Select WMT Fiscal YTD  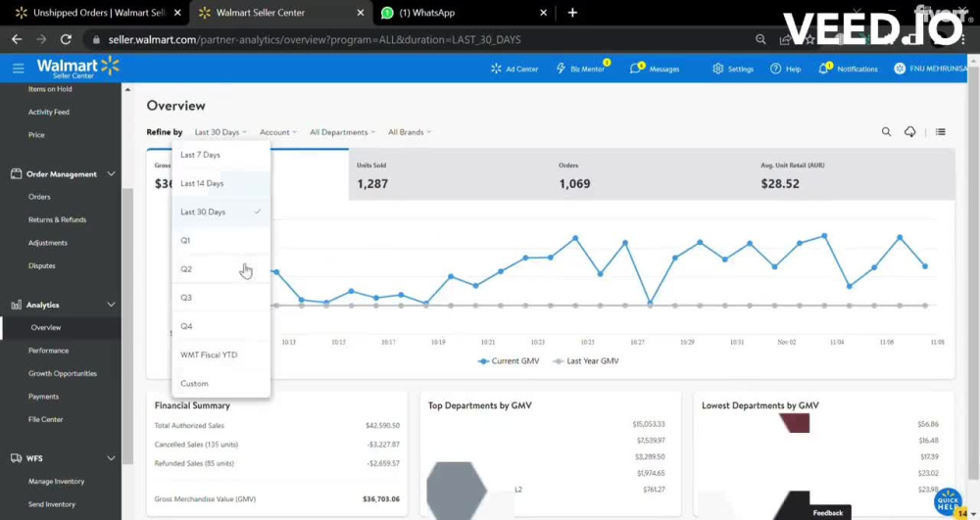pyautogui.click(x=221, y=355)
